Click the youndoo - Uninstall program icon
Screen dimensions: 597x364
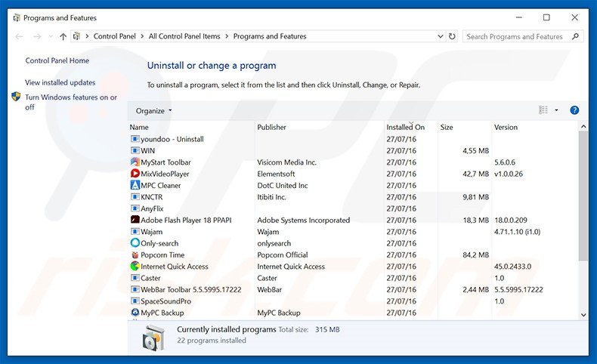(x=135, y=139)
